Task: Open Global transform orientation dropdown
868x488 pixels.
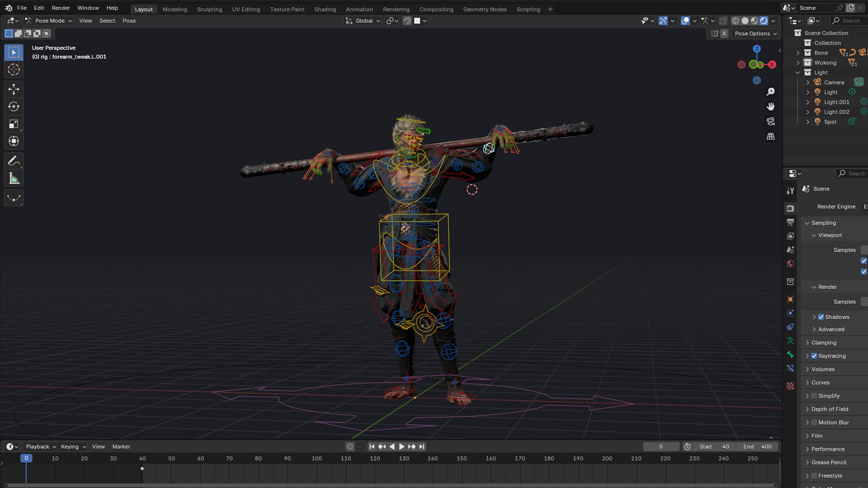Action: coord(363,21)
